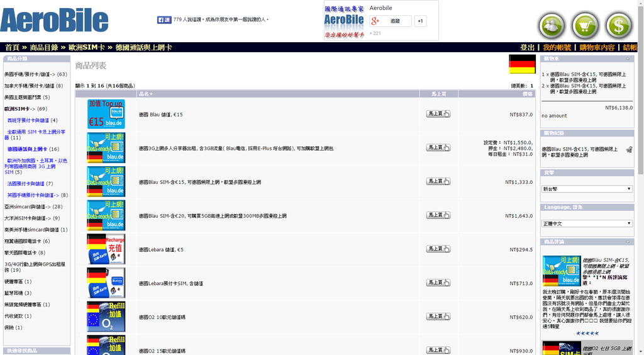Open product link 德國 Blau 儲值, €15
This screenshot has height=355, width=644.
(160, 115)
